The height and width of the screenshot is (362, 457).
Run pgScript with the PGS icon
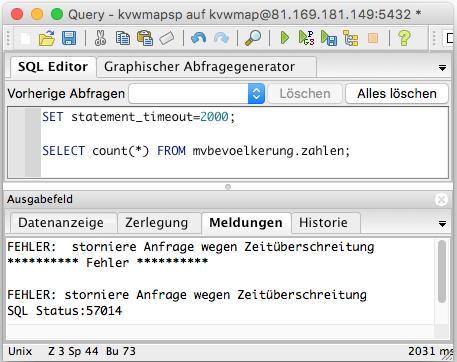(306, 38)
